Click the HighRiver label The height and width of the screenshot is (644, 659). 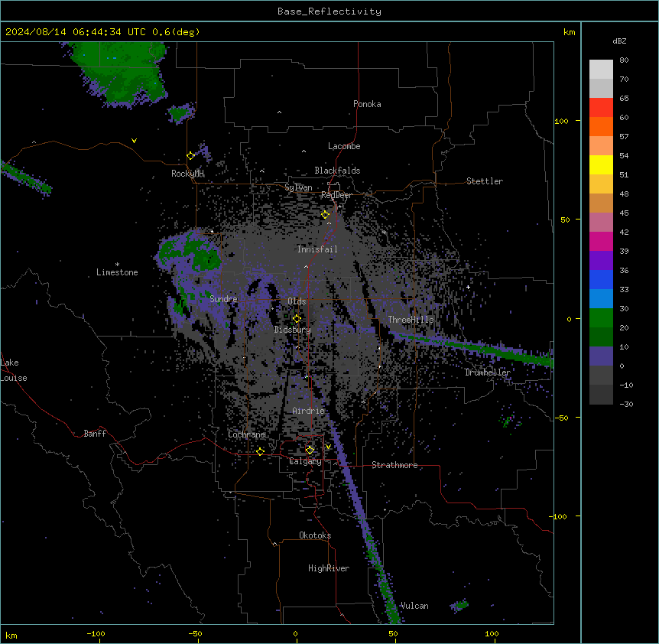pos(329,568)
